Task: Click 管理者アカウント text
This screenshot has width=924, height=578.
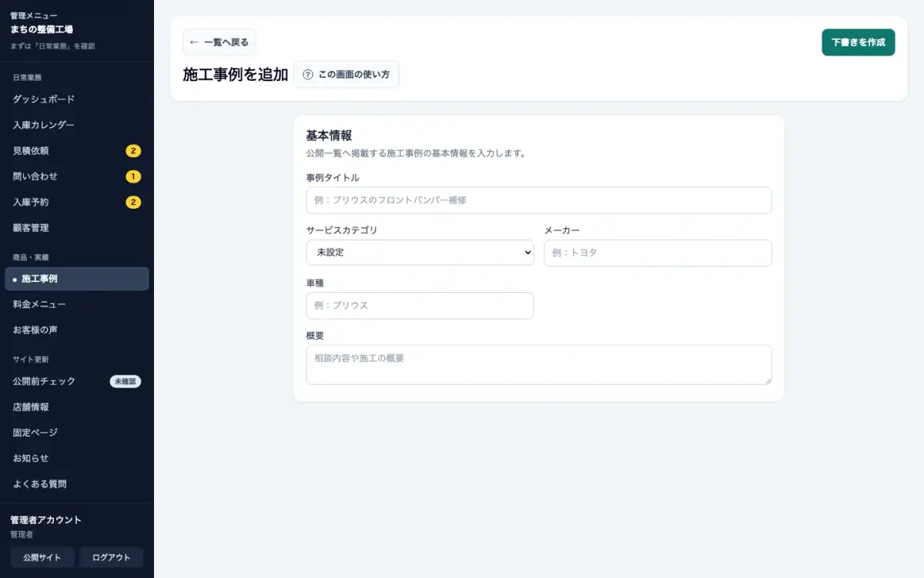Action: point(45,520)
